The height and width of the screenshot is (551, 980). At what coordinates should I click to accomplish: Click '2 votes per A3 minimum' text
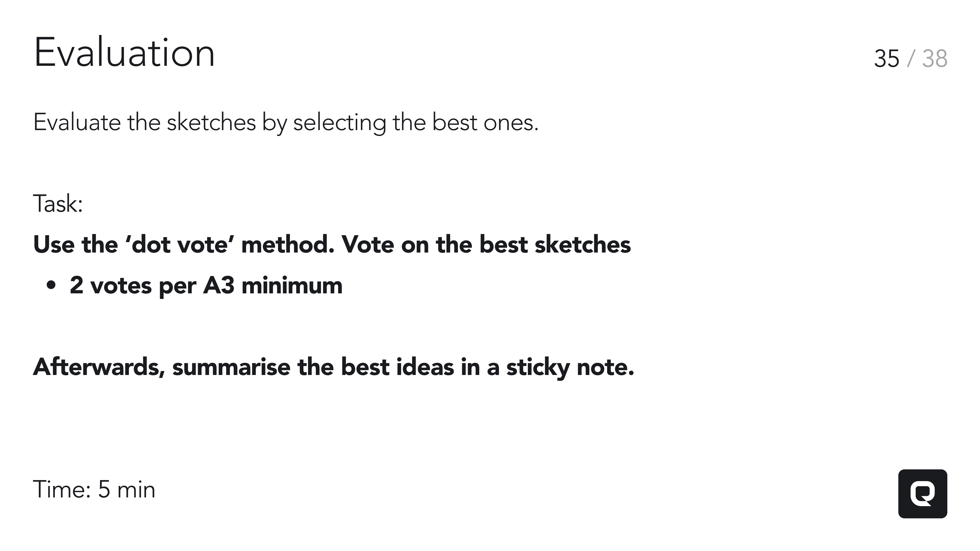206,286
